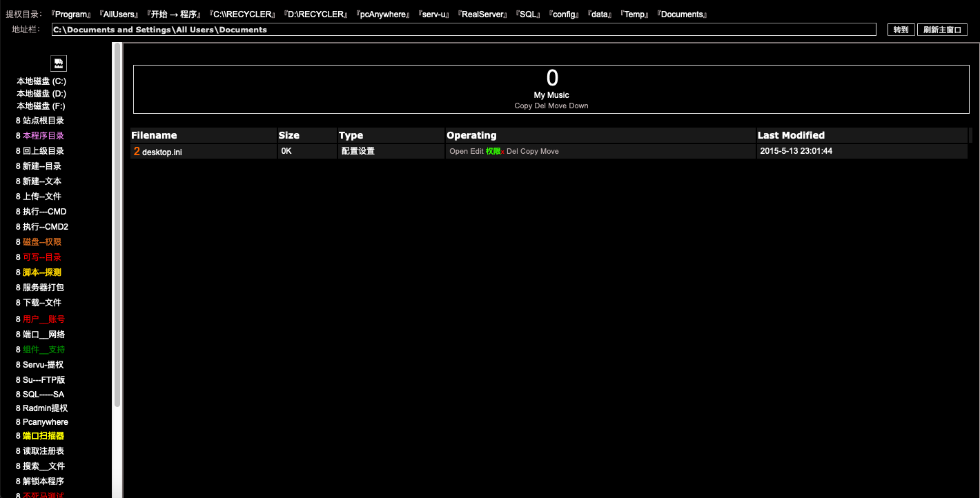Click the 转到 button

[901, 30]
